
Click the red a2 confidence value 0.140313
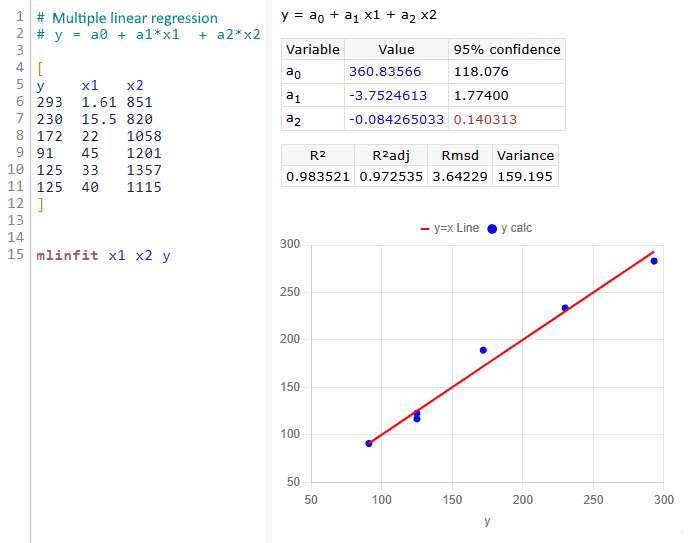click(485, 119)
